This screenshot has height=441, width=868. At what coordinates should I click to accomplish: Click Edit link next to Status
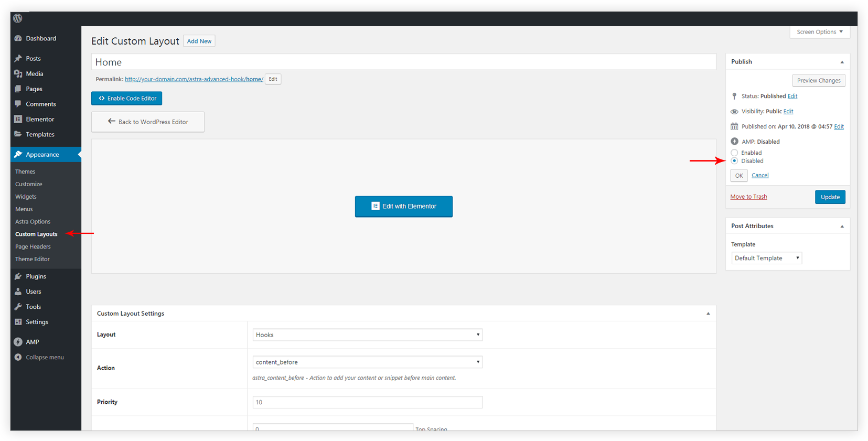792,96
